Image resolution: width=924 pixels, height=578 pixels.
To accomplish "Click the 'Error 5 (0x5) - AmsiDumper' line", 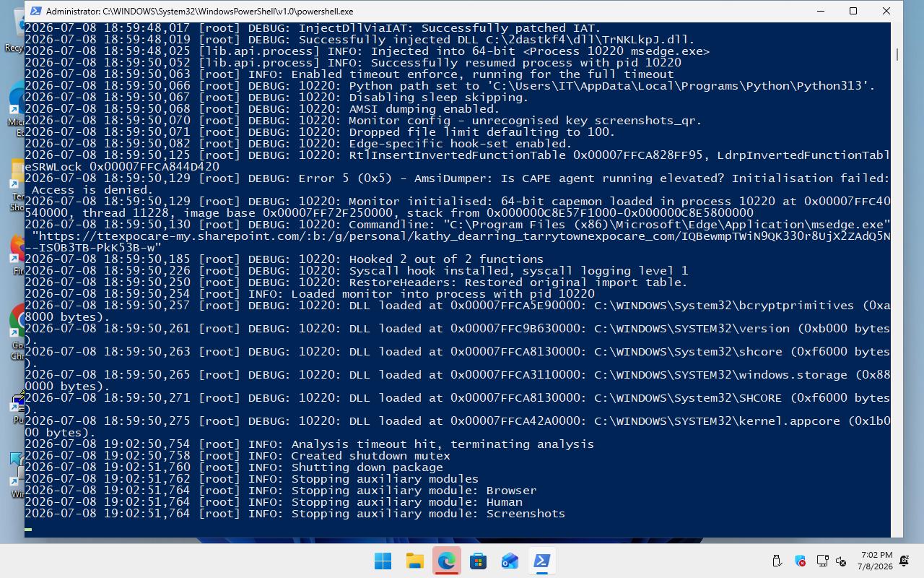I will (457, 184).
